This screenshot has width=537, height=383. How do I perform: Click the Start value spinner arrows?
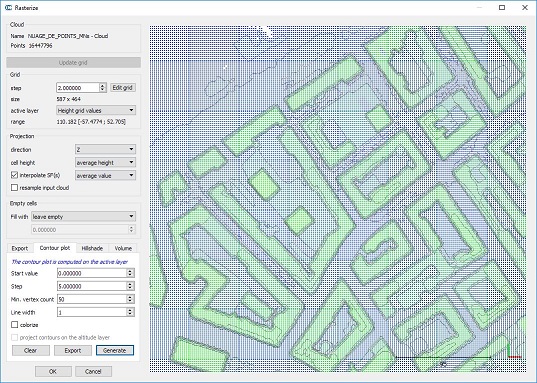coord(130,273)
